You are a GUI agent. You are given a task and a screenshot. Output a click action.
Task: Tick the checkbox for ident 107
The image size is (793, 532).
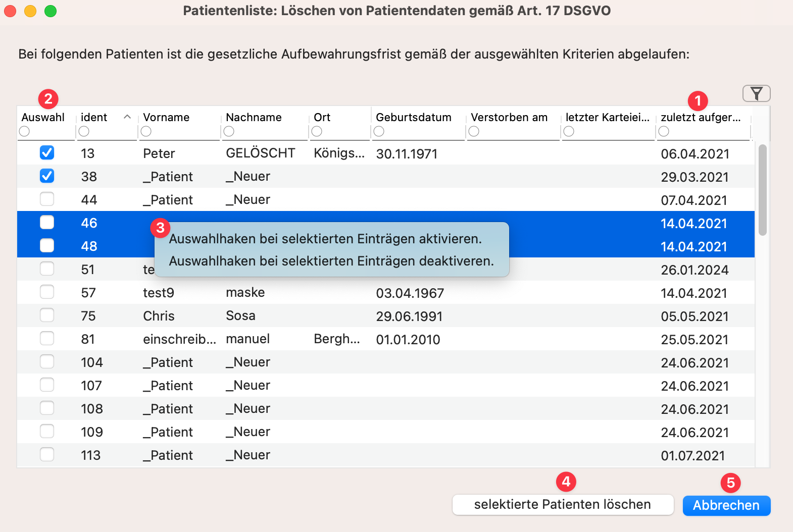(x=47, y=385)
